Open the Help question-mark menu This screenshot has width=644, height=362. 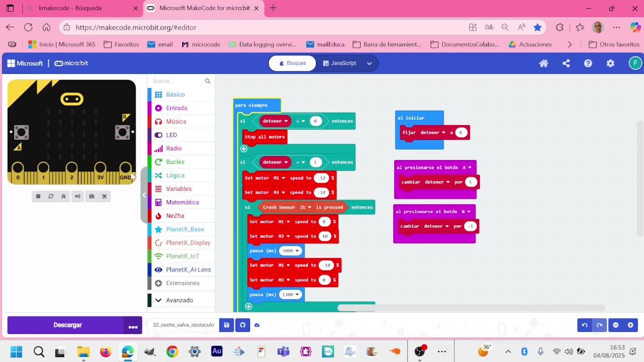tap(588, 63)
